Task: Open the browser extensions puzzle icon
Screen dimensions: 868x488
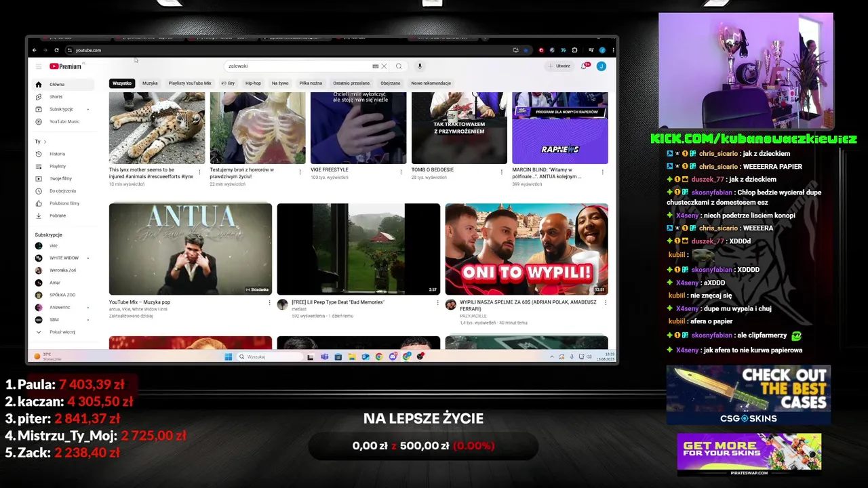Action: [575, 50]
